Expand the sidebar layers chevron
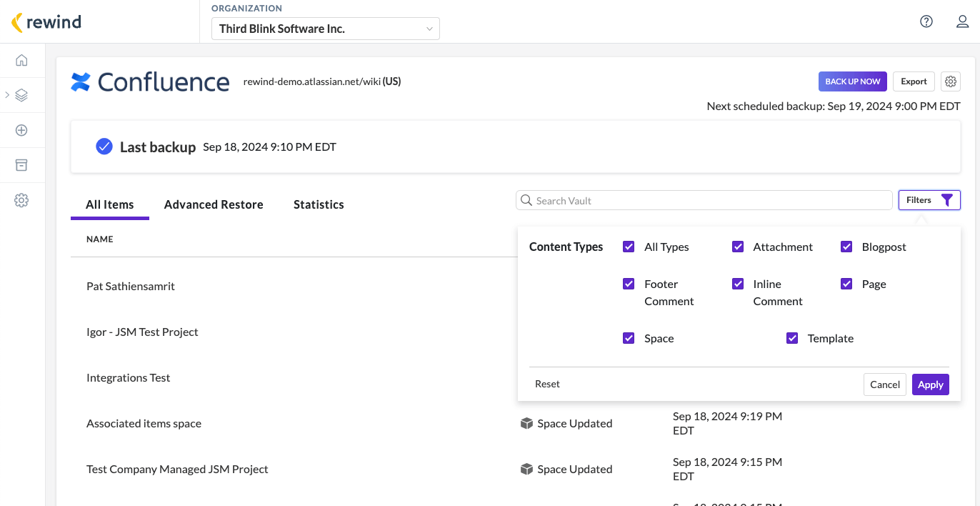Image resolution: width=980 pixels, height=506 pixels. coord(7,95)
